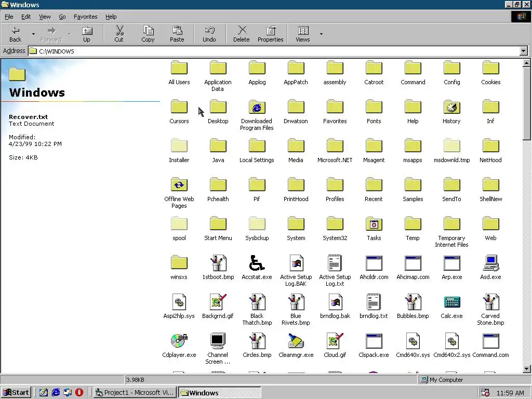
Task: Select the History folder icon
Action: 451,108
